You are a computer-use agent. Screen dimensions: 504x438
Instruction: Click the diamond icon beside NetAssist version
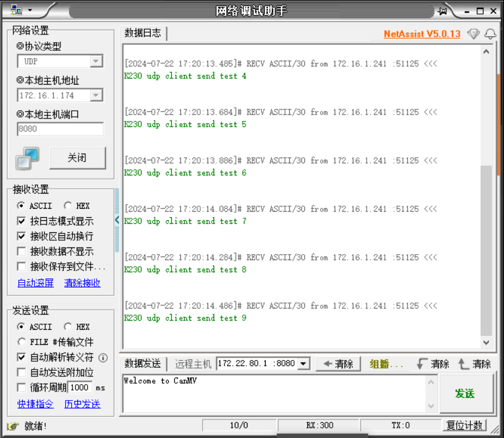click(473, 34)
